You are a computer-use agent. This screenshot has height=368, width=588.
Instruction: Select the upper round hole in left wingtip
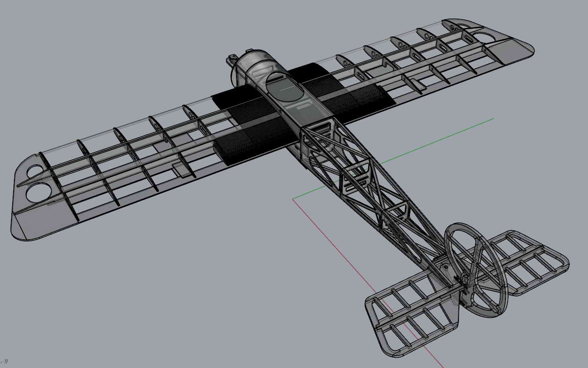(x=37, y=171)
